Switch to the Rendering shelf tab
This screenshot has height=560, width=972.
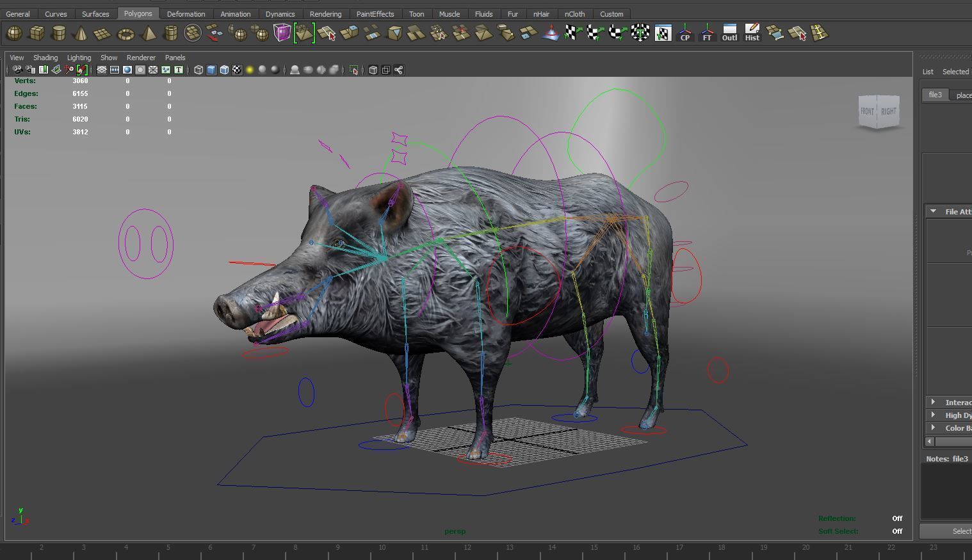click(x=325, y=13)
